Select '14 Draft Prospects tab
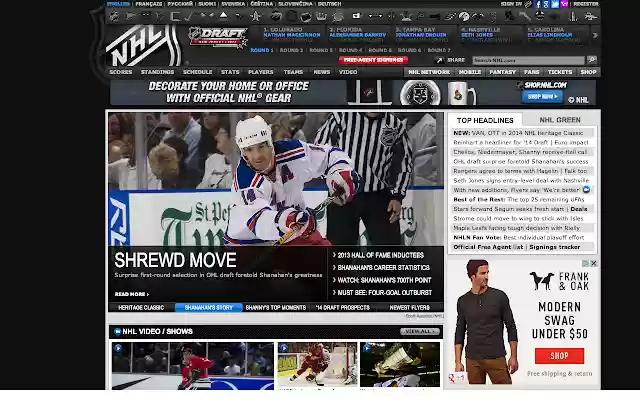The image size is (640, 400). pos(342,307)
